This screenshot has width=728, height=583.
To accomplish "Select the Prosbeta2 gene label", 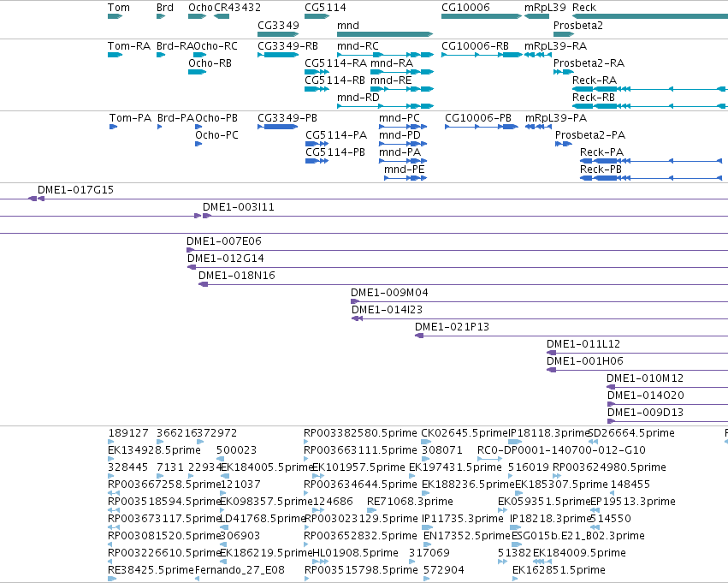I will (x=578, y=25).
